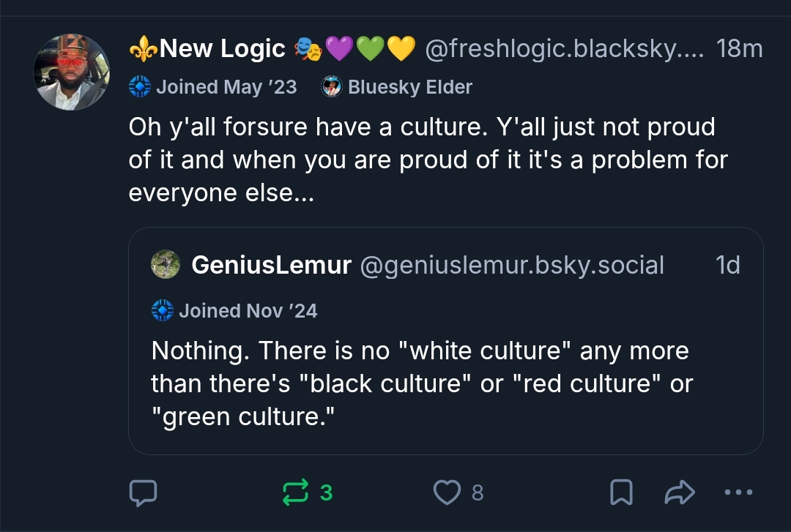Click the GeniusLemur display name

[x=271, y=265]
